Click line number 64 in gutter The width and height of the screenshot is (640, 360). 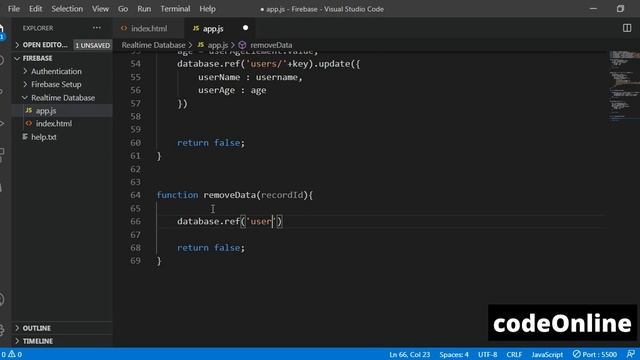click(x=136, y=195)
